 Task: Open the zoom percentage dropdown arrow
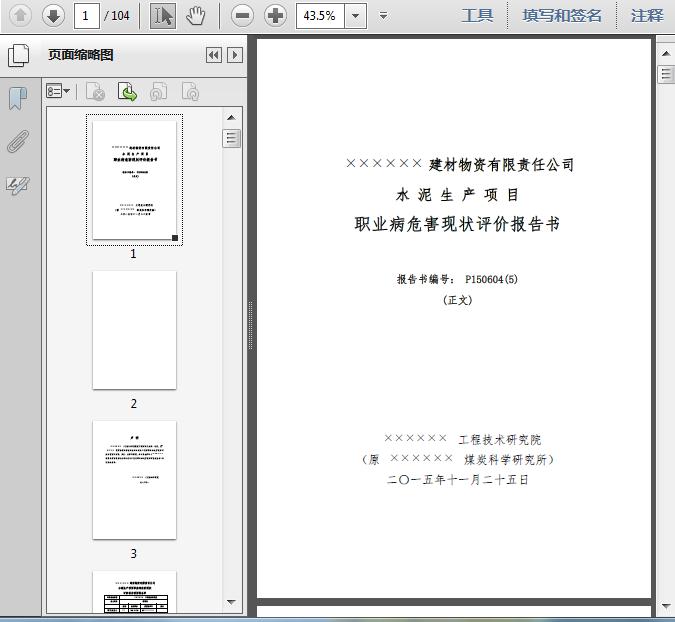356,16
